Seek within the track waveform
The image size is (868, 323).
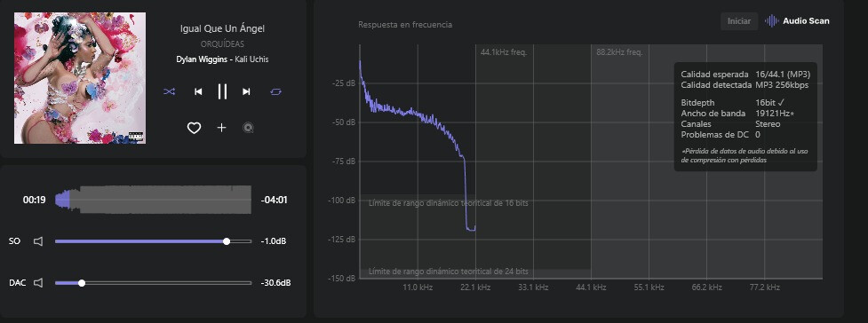click(x=154, y=200)
